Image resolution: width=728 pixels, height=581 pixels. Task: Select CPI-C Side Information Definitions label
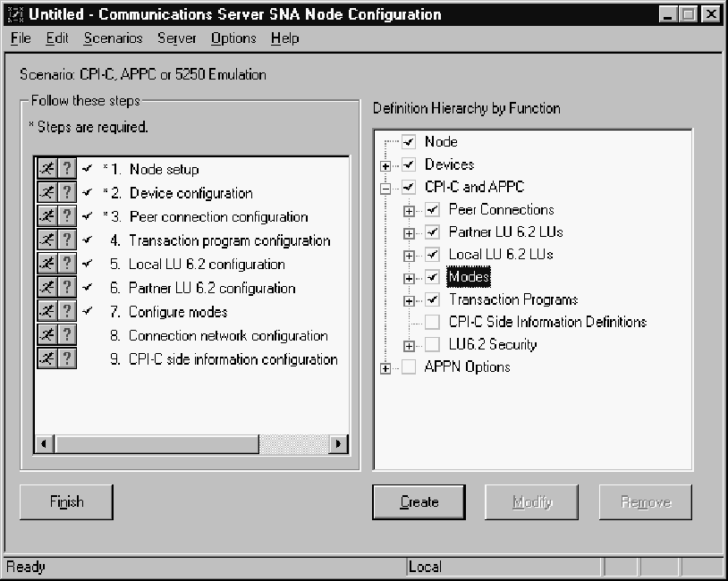(548, 322)
